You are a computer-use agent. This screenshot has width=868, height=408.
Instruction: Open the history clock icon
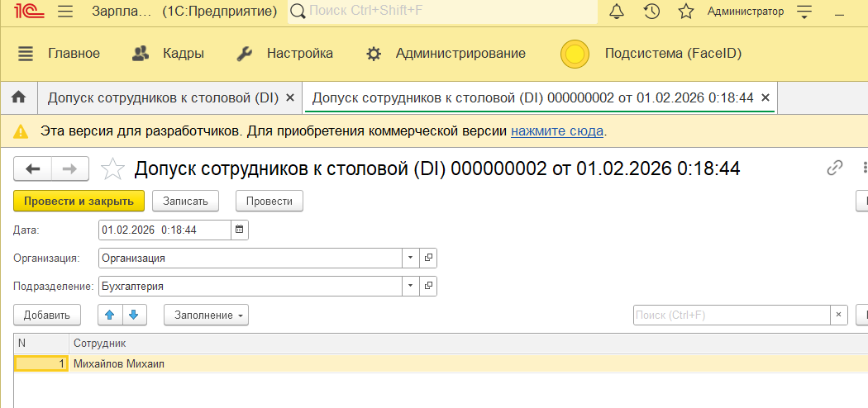[x=651, y=12]
